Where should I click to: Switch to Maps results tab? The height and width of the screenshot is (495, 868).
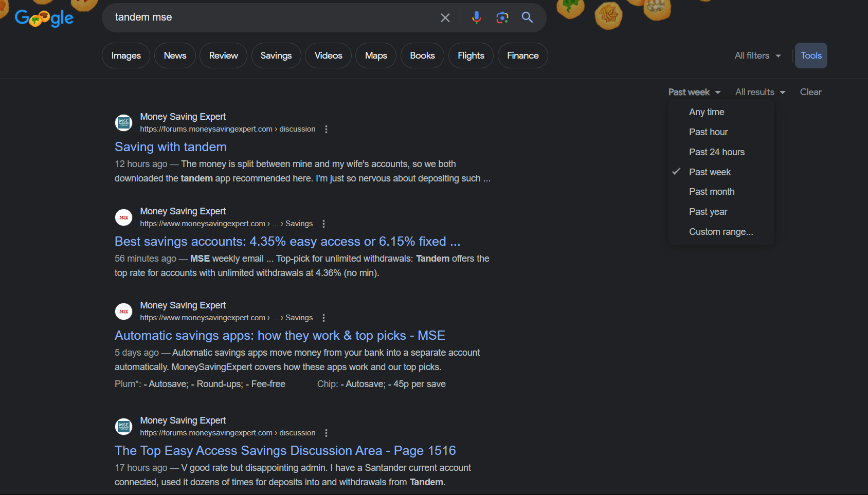(x=376, y=56)
